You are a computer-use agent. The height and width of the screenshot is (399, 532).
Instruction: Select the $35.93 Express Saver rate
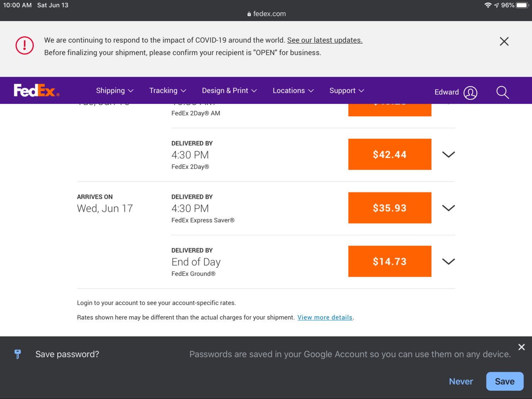coord(390,208)
